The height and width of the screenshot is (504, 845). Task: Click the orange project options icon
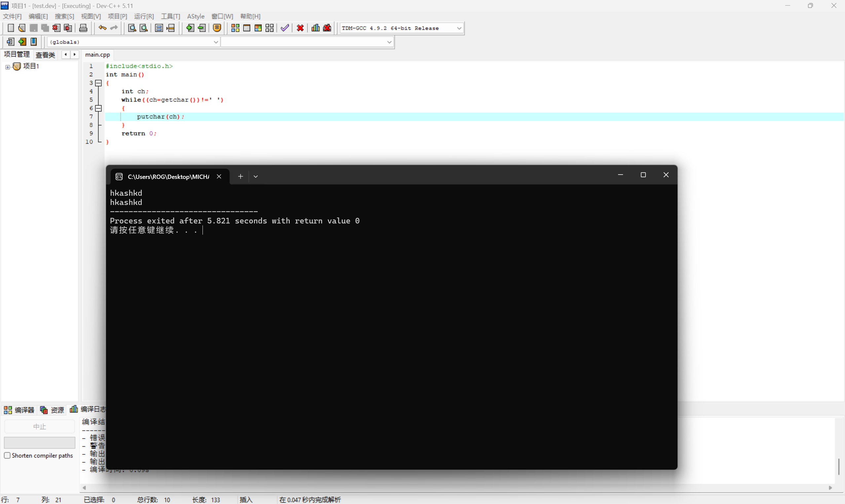pyautogui.click(x=217, y=28)
